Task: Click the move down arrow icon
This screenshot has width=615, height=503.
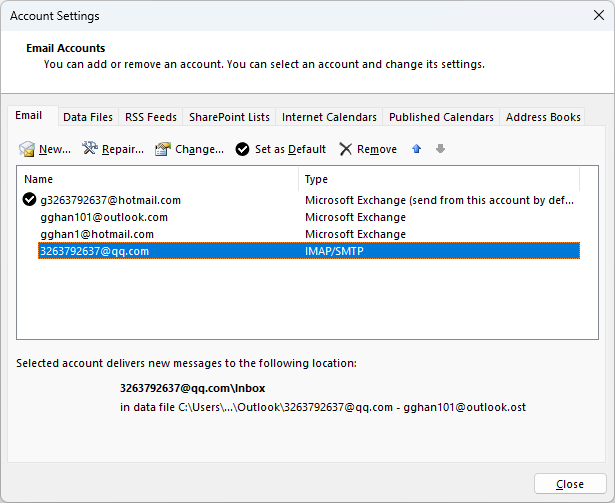Action: (x=440, y=149)
